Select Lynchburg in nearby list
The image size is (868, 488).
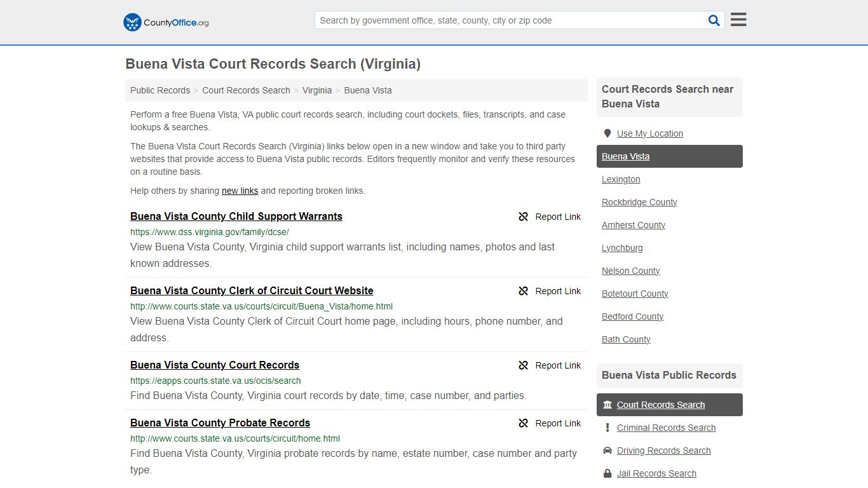pos(622,248)
